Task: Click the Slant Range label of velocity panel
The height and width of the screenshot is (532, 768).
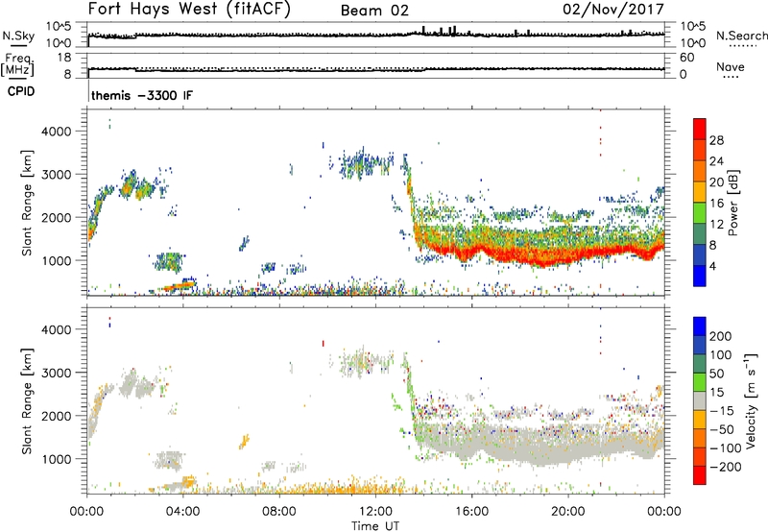Action: 27,401
